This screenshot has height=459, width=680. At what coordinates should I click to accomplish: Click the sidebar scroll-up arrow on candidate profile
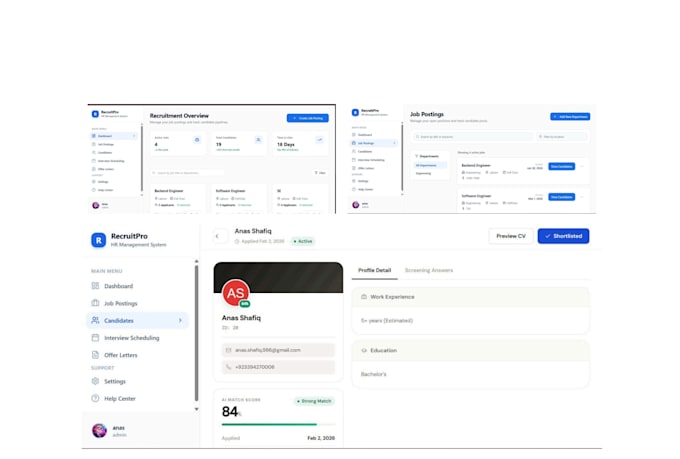pos(196,262)
